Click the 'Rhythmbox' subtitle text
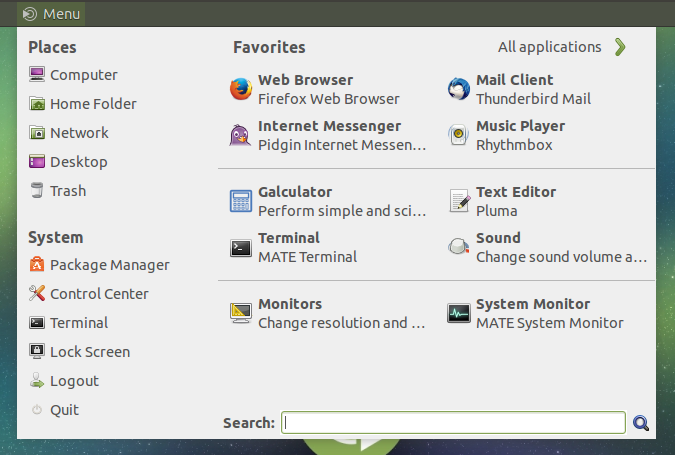 tap(514, 145)
